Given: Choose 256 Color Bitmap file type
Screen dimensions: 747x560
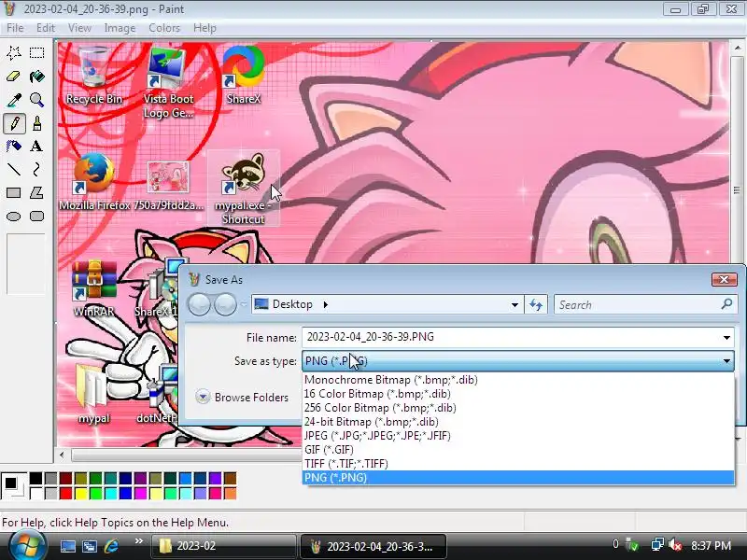Looking at the screenshot, I should (518, 408).
